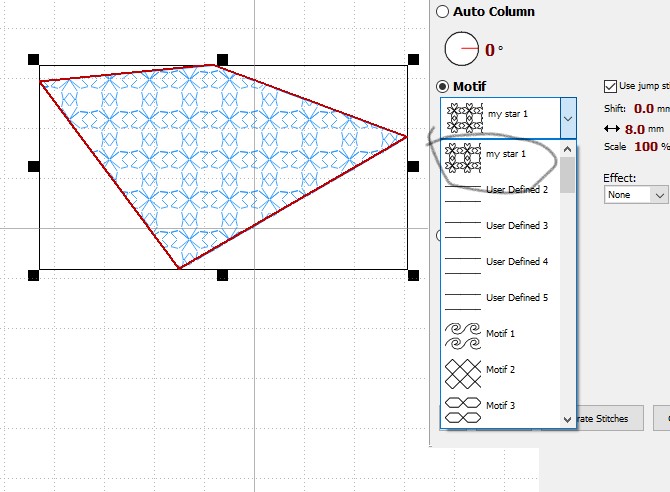Click the middle-left selection handle
Image resolution: width=670 pixels, height=492 pixels.
coord(33,166)
